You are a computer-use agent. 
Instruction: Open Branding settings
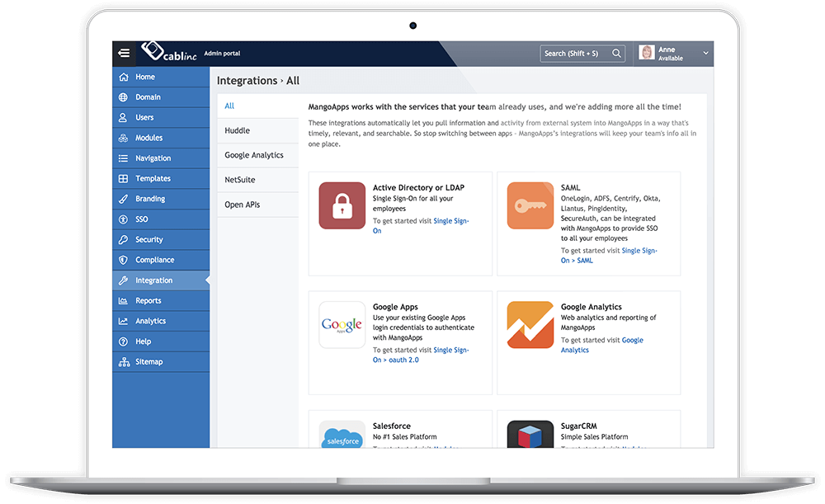pyautogui.click(x=161, y=199)
